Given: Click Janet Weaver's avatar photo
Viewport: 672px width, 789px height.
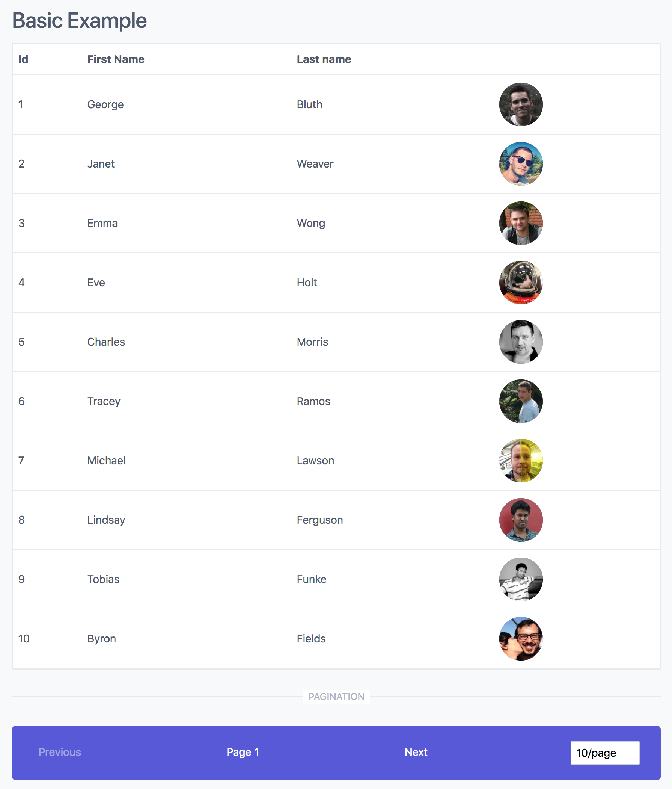Looking at the screenshot, I should [x=521, y=163].
